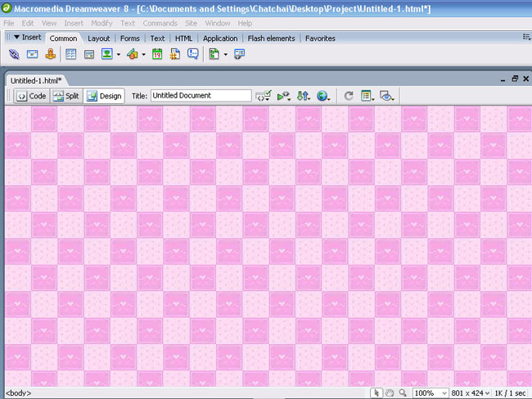Open the Window menu

pos(218,23)
